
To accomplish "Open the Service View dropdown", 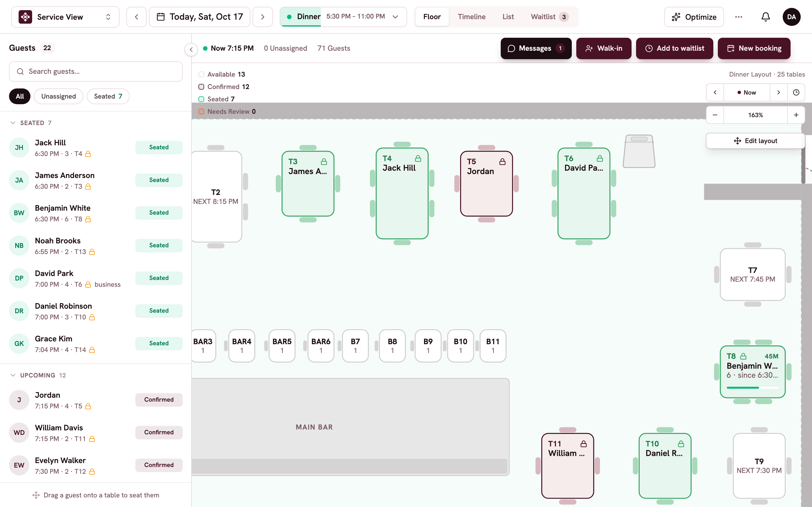I will click(x=65, y=17).
